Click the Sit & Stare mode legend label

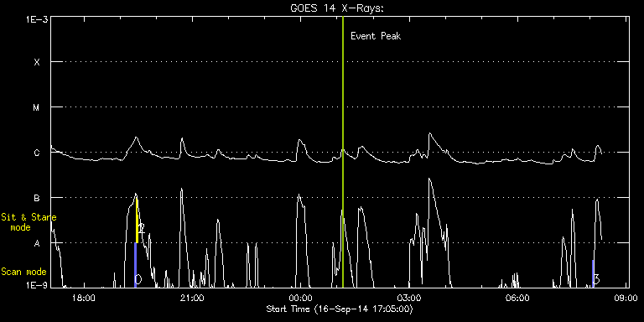(29, 222)
